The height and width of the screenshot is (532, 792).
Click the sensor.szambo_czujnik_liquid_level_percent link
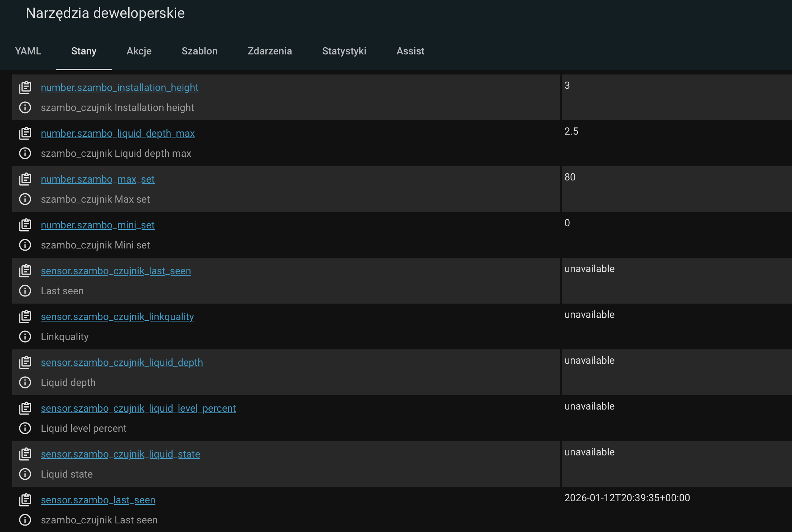coord(138,408)
